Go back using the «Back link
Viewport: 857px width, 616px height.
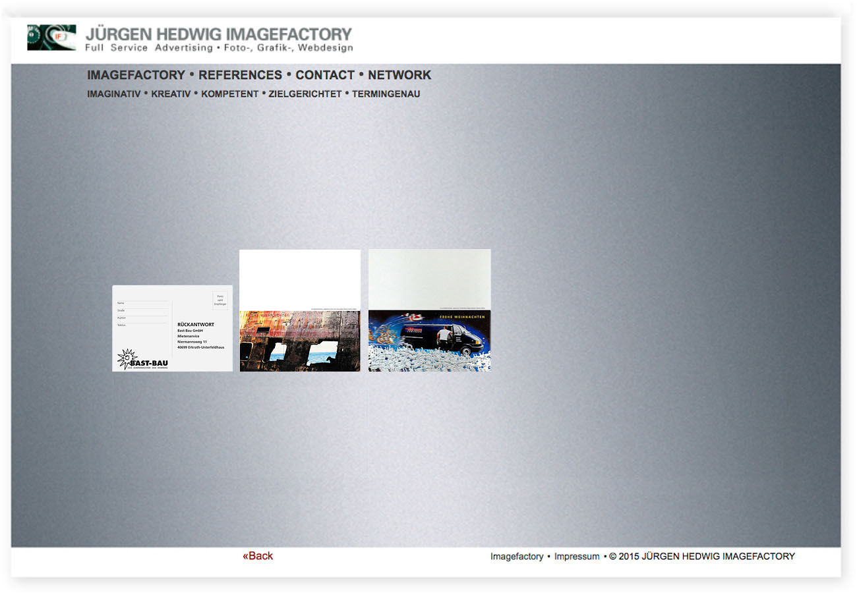tap(258, 556)
